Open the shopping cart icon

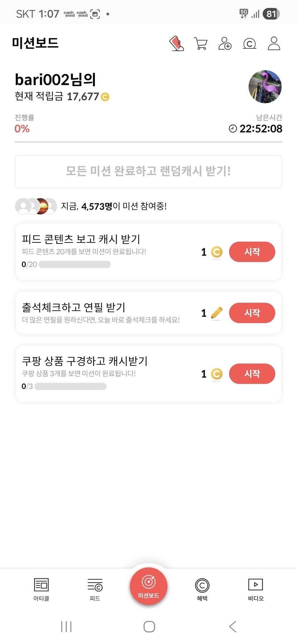pyautogui.click(x=200, y=44)
